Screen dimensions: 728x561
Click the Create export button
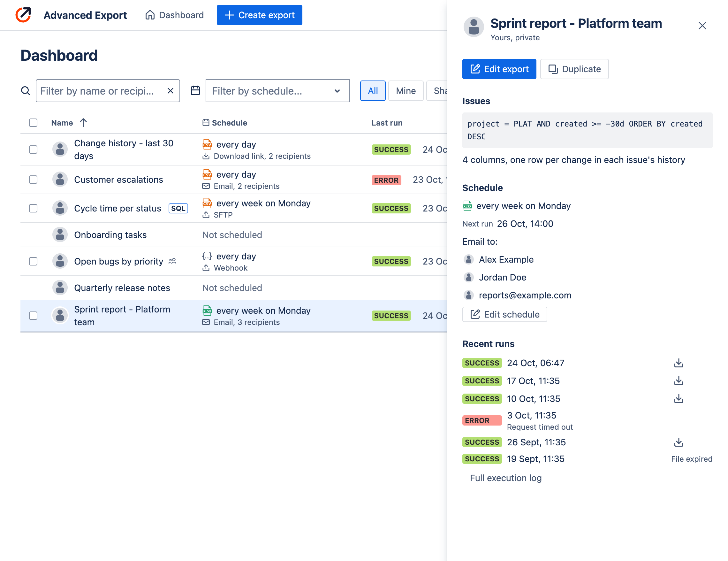(259, 15)
